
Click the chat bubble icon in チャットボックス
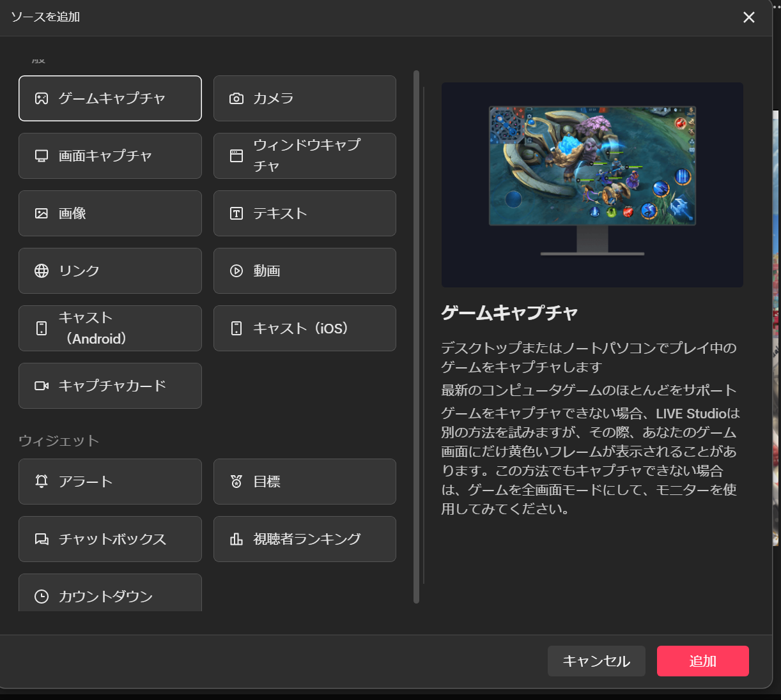tap(42, 539)
